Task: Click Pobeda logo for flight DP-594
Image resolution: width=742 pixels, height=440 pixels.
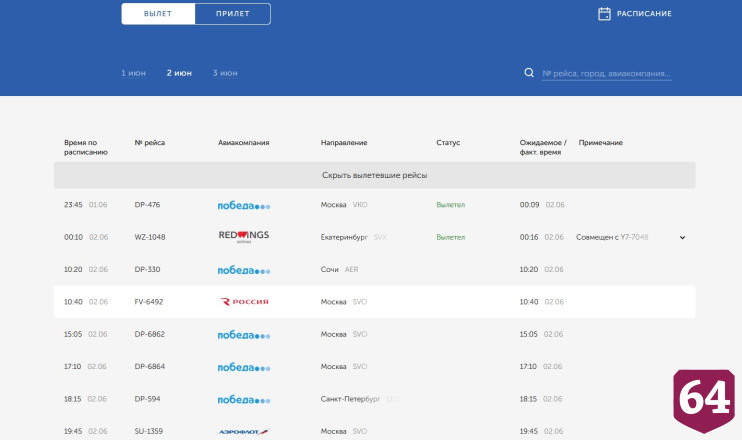Action: [244, 400]
